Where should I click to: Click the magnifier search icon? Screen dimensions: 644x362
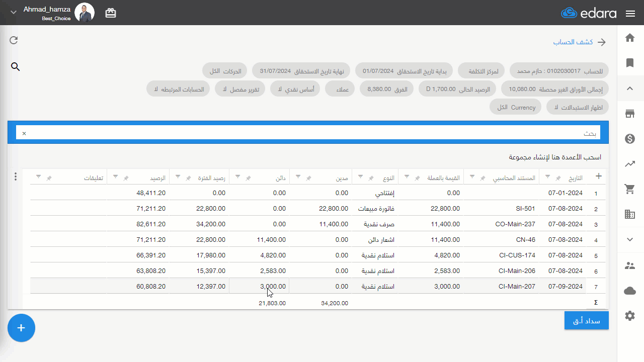[x=16, y=66]
